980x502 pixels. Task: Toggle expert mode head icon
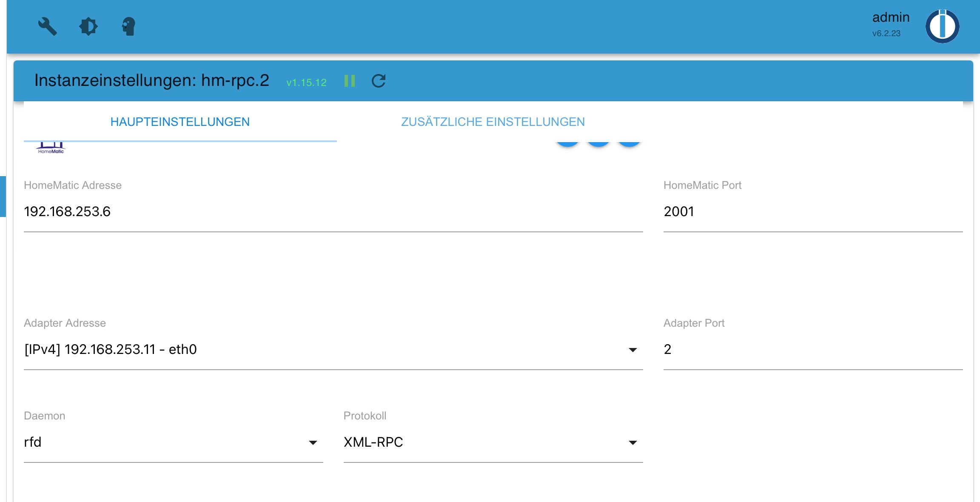pyautogui.click(x=128, y=26)
